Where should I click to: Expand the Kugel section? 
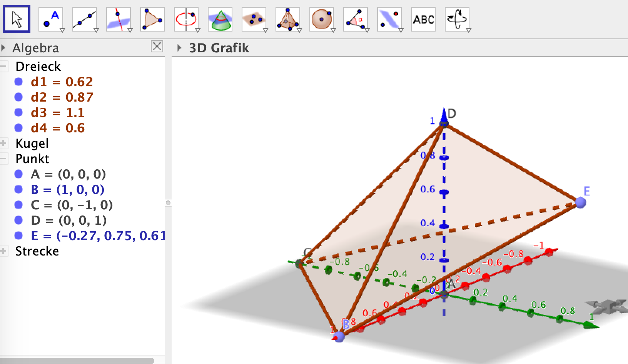click(x=4, y=143)
